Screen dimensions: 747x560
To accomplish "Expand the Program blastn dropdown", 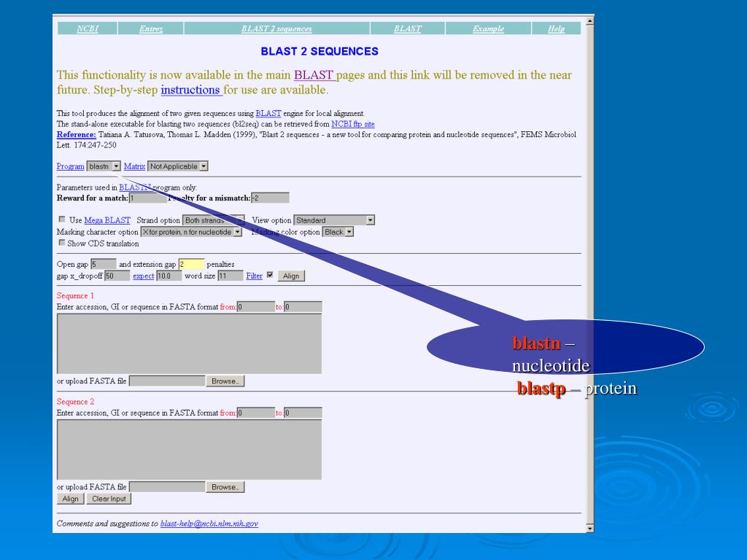I will [104, 166].
